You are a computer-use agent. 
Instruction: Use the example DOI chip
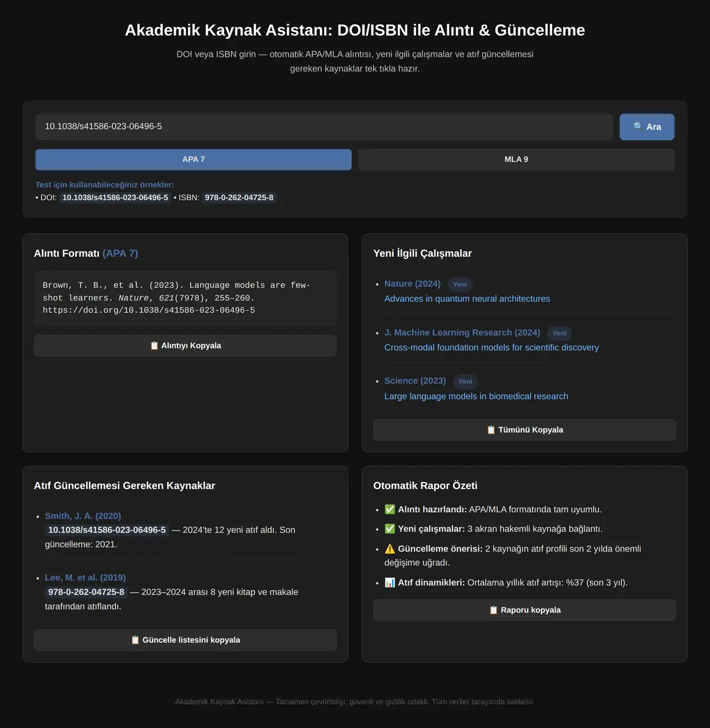tap(115, 198)
